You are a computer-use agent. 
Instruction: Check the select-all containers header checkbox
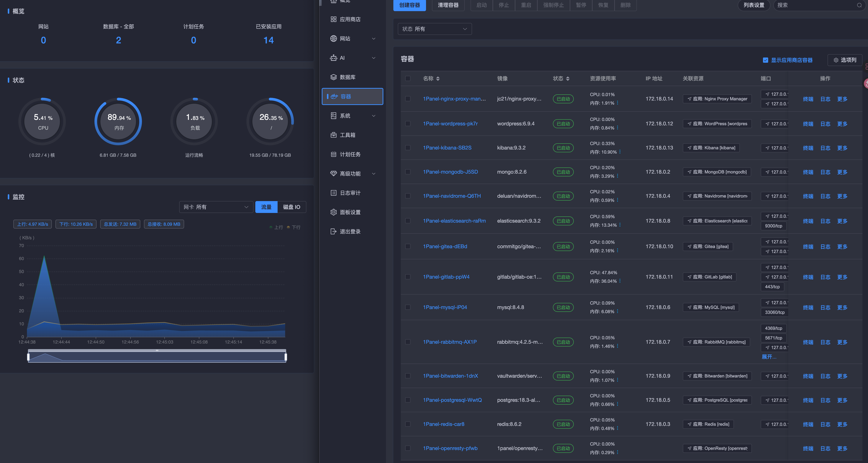[408, 78]
